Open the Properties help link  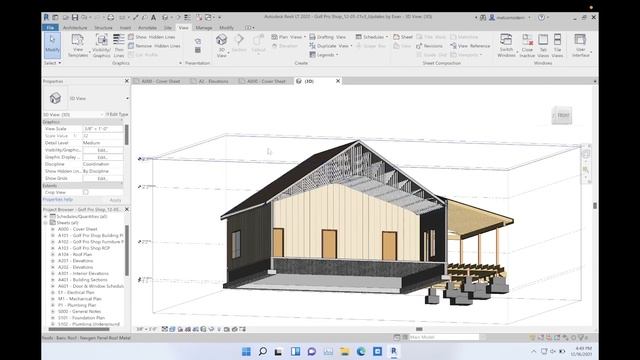(x=58, y=200)
